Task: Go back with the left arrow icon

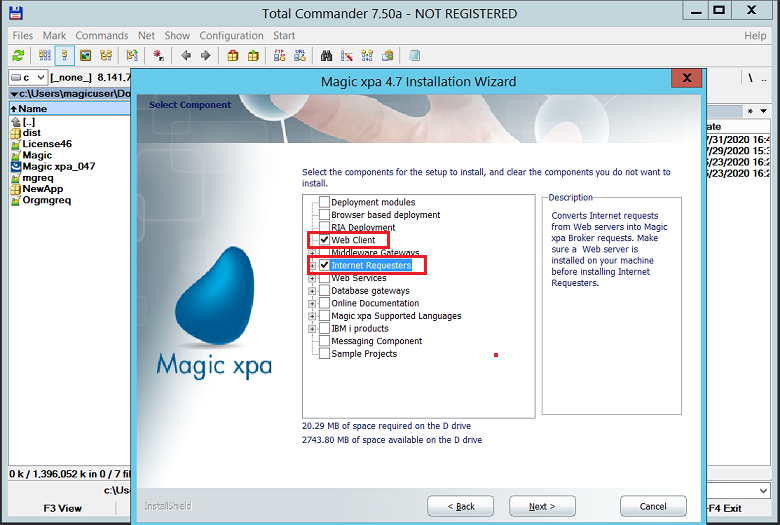Action: pyautogui.click(x=186, y=55)
